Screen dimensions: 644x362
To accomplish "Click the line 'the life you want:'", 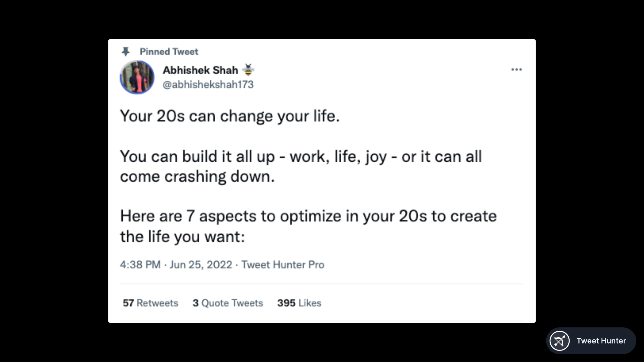I will coord(182,237).
